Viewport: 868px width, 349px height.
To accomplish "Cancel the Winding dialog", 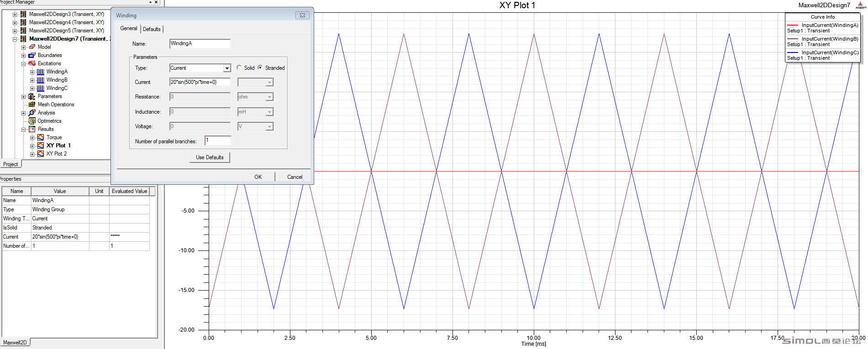I will 295,177.
